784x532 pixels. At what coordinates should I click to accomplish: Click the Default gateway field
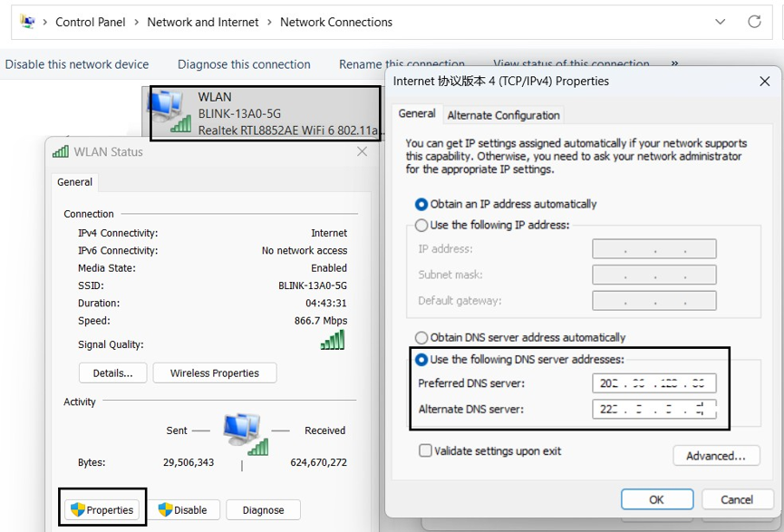point(654,301)
